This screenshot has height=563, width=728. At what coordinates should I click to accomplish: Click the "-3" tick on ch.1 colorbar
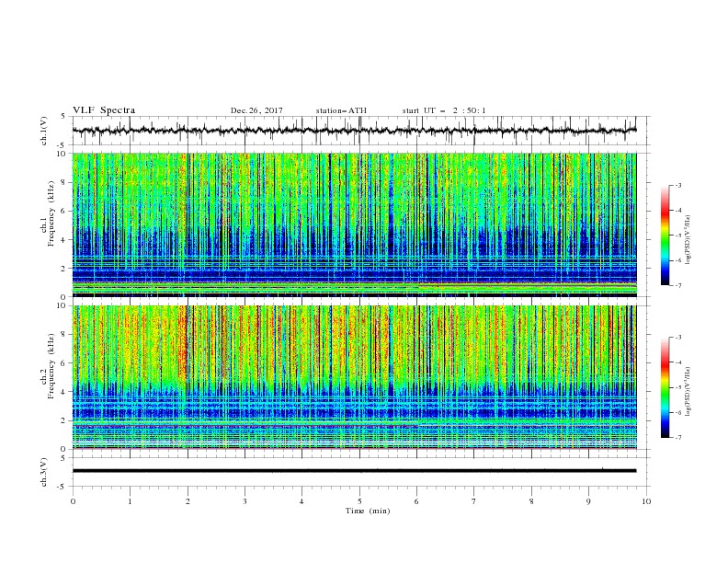[677, 185]
